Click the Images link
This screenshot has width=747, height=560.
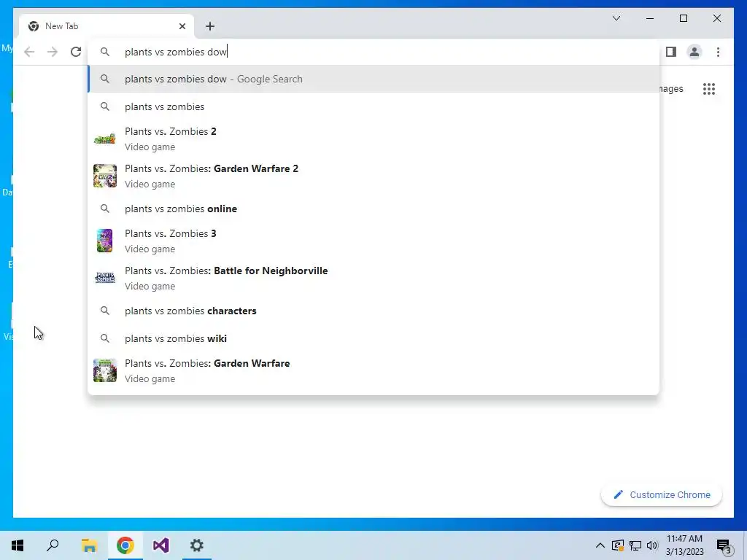[671, 88]
